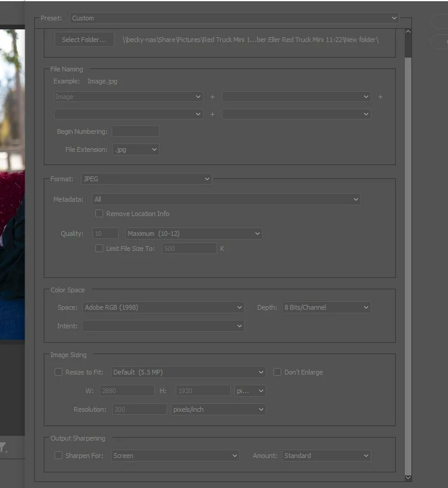Open the first file naming dropdown labeled Image
The image size is (448, 488).
pyautogui.click(x=128, y=97)
